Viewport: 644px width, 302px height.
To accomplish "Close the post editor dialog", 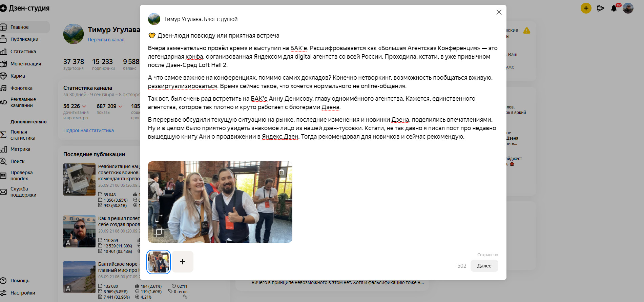I will pos(499,12).
